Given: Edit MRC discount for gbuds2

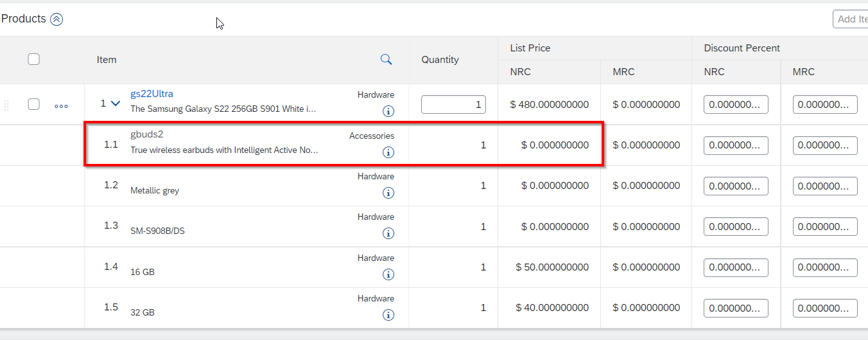Looking at the screenshot, I should point(825,145).
